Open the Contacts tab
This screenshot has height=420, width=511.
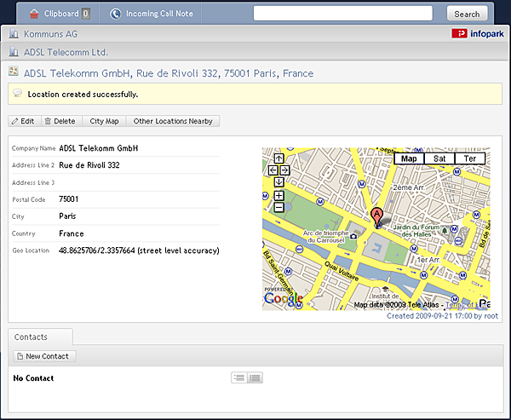click(40, 337)
